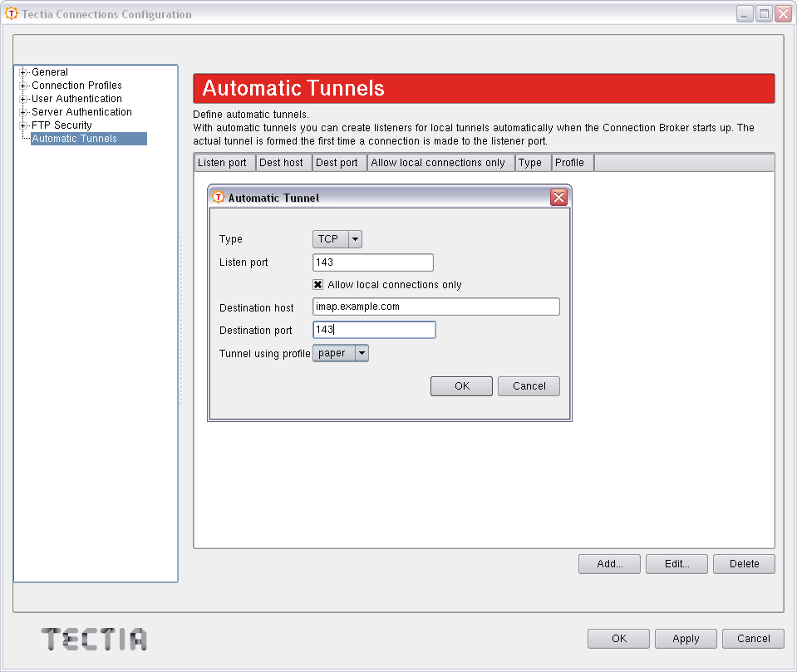Expand the User Authentication tree node
797x672 pixels.
[x=23, y=99]
